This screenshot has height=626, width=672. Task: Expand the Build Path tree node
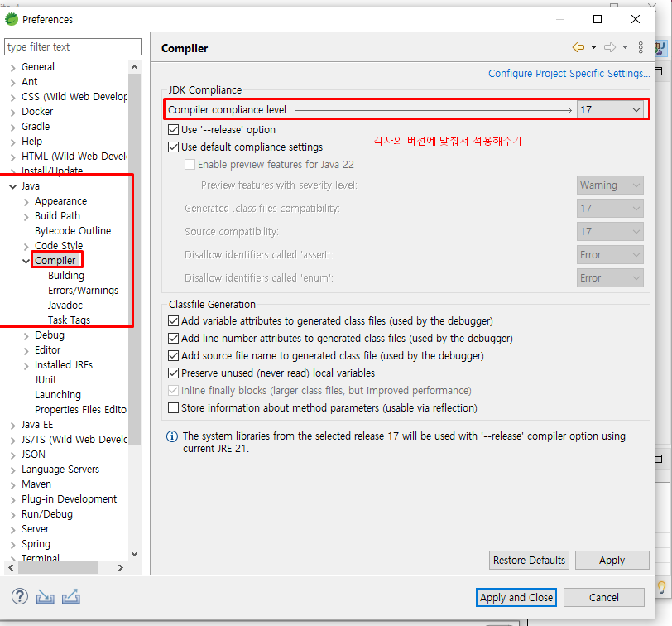click(x=26, y=216)
